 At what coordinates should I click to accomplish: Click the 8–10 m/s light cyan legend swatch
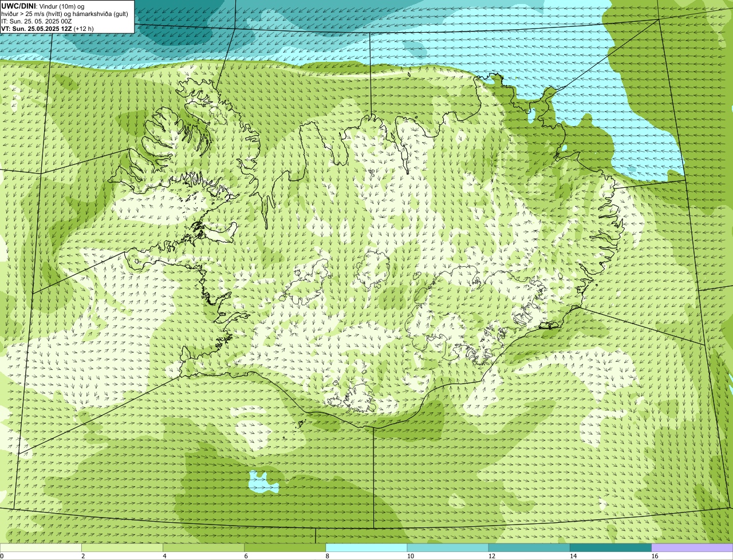click(x=366, y=547)
